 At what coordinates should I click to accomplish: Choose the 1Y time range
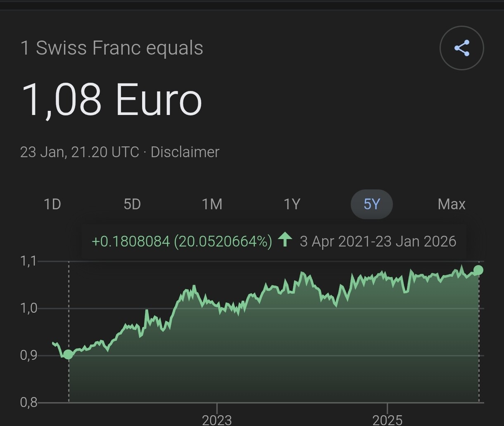pyautogui.click(x=292, y=204)
